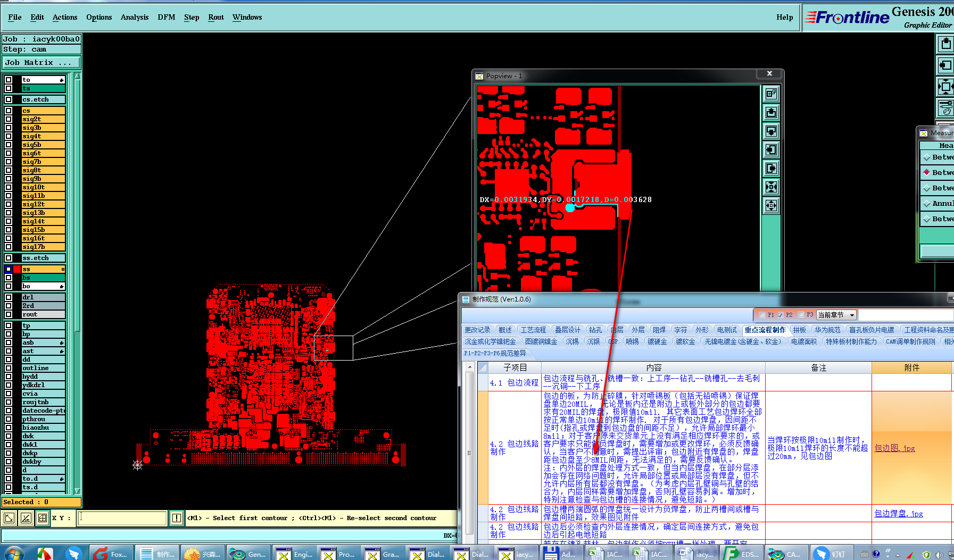Open the Windows Start button
The image size is (954, 560).
click(14, 554)
